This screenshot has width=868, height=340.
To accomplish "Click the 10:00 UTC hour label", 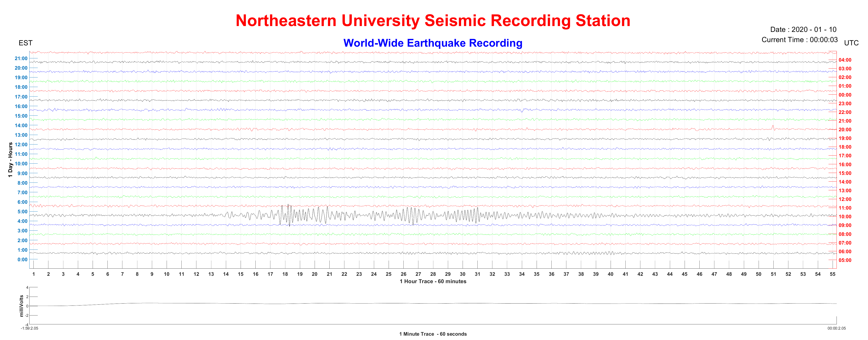I will click(x=845, y=217).
